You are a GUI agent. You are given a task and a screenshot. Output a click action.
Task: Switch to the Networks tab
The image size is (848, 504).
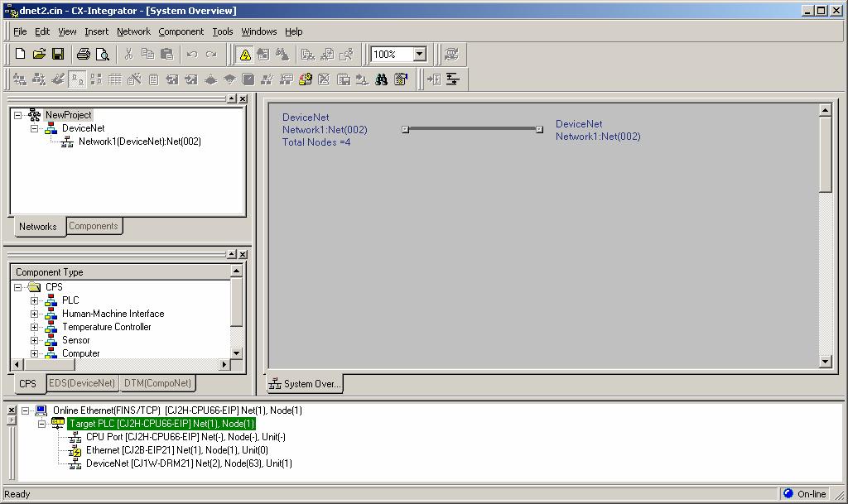(x=38, y=226)
